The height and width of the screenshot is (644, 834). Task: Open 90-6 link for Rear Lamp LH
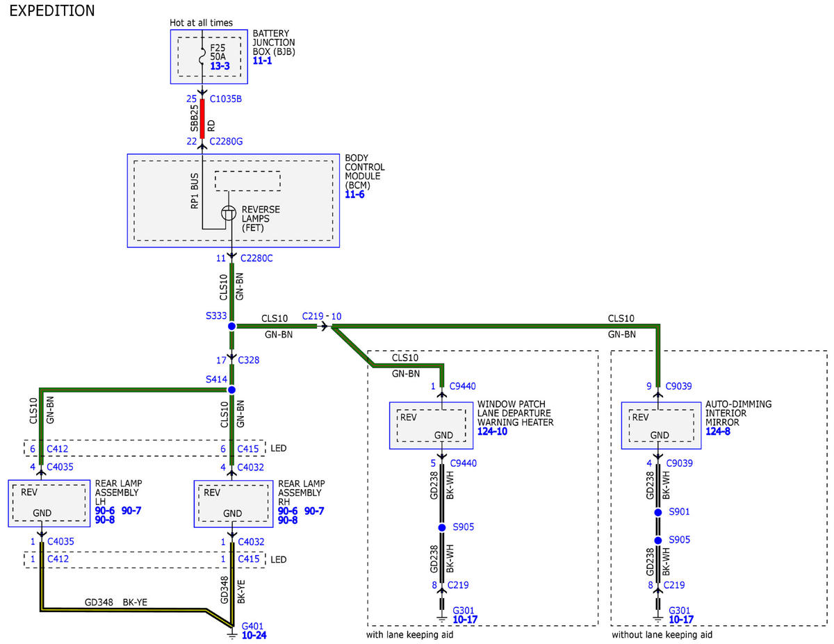coord(104,511)
